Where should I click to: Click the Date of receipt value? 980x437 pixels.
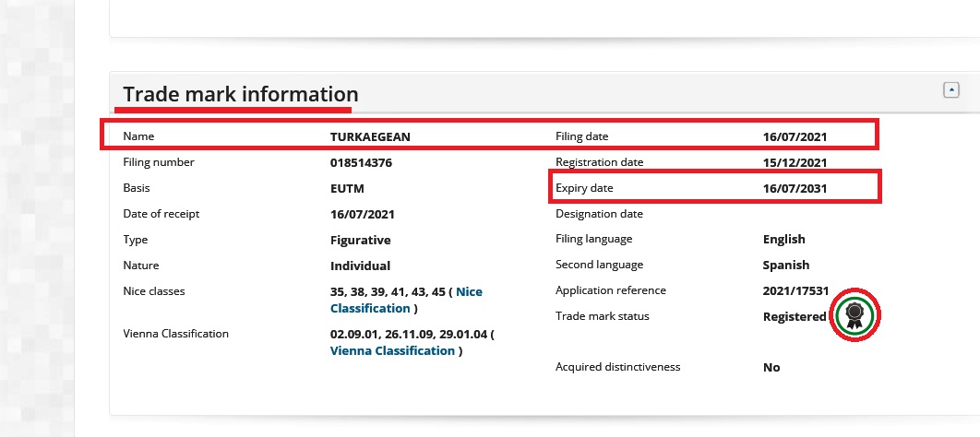pyautogui.click(x=363, y=214)
